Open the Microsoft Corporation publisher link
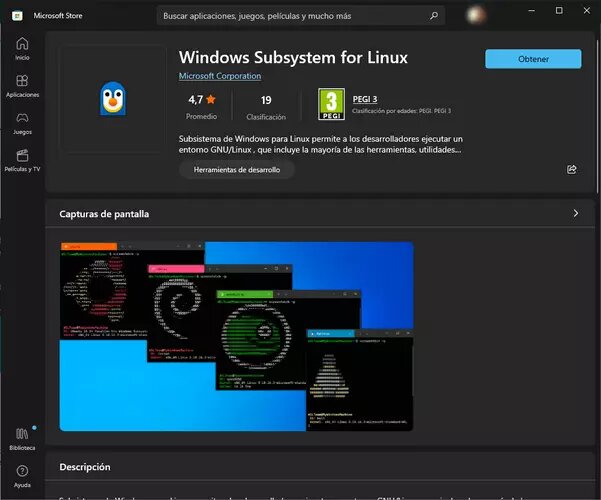The height and width of the screenshot is (500, 601). [x=219, y=76]
